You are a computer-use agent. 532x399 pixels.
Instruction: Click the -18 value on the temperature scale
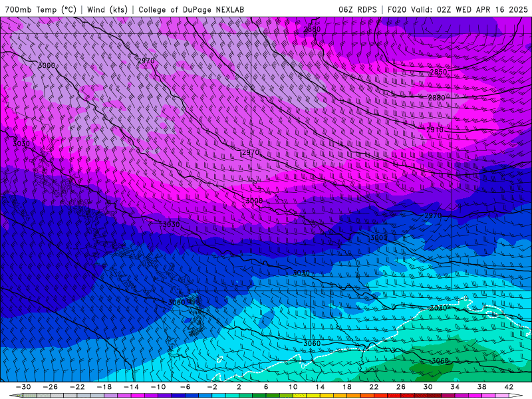point(104,387)
